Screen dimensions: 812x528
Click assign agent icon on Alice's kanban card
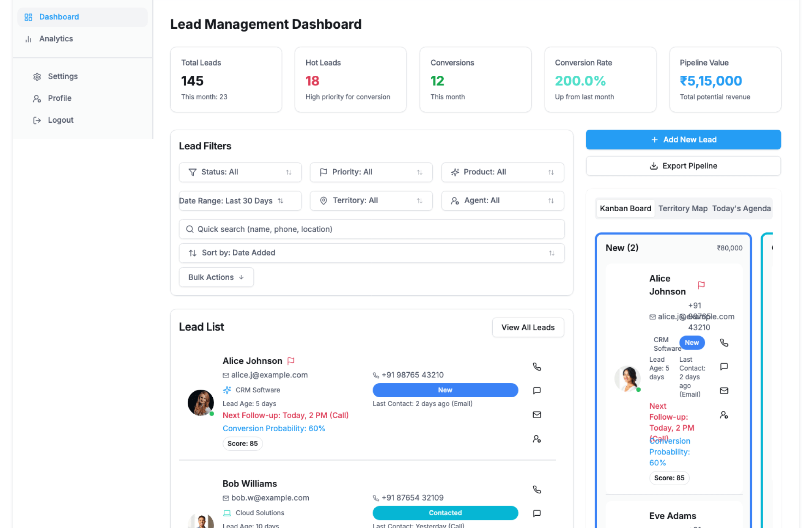(724, 415)
